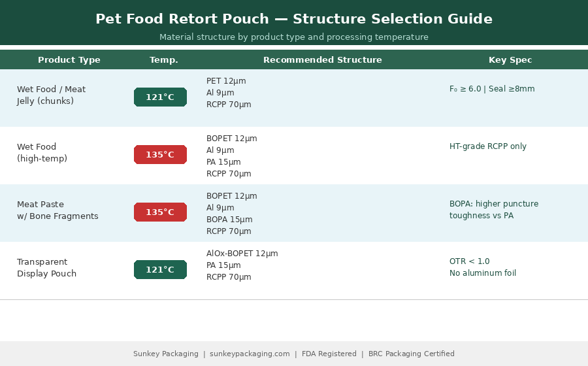Click the Key Spec column header
This screenshot has height=366, width=588.
tap(510, 60)
